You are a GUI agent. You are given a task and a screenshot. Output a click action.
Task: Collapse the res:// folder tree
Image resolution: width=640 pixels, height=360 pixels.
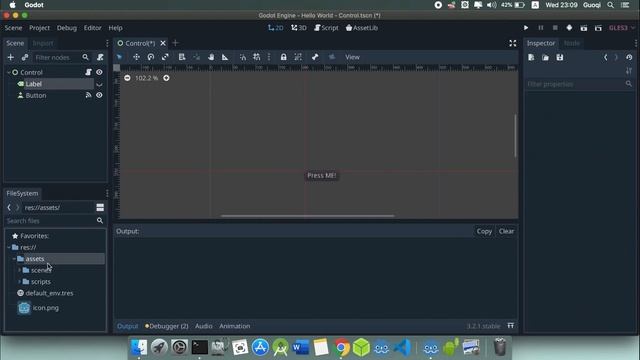[x=9, y=247]
